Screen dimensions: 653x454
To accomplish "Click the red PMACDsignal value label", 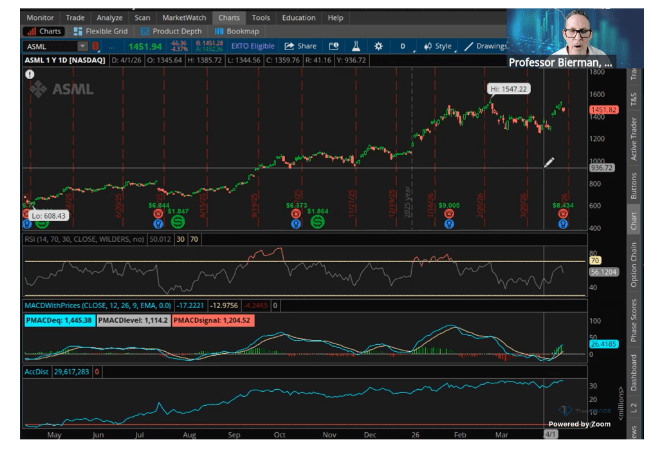I will coord(212,320).
